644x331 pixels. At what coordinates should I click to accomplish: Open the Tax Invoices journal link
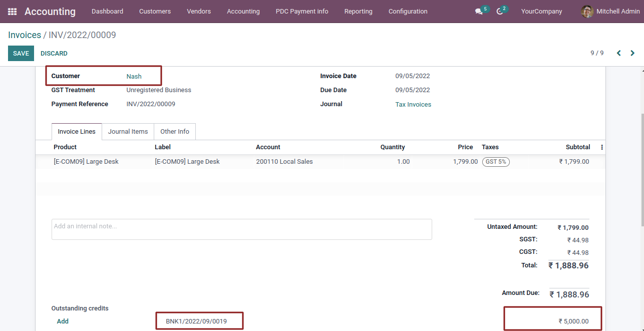[x=413, y=105]
